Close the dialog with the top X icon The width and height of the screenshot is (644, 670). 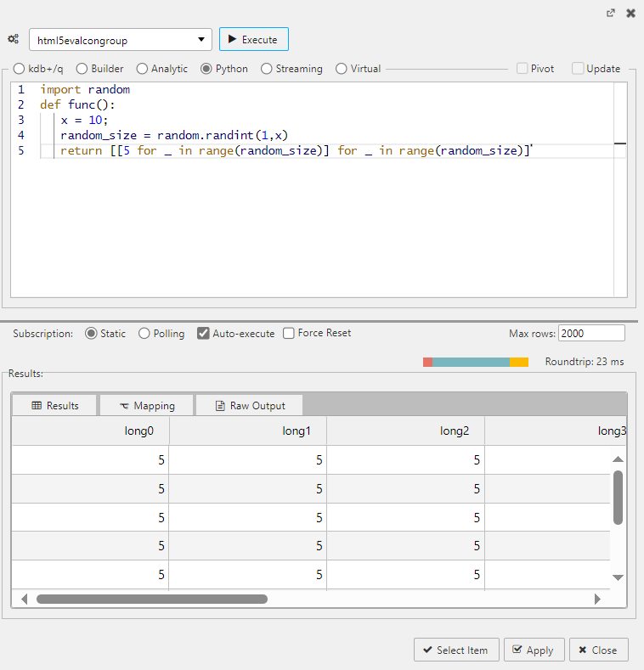pos(630,13)
